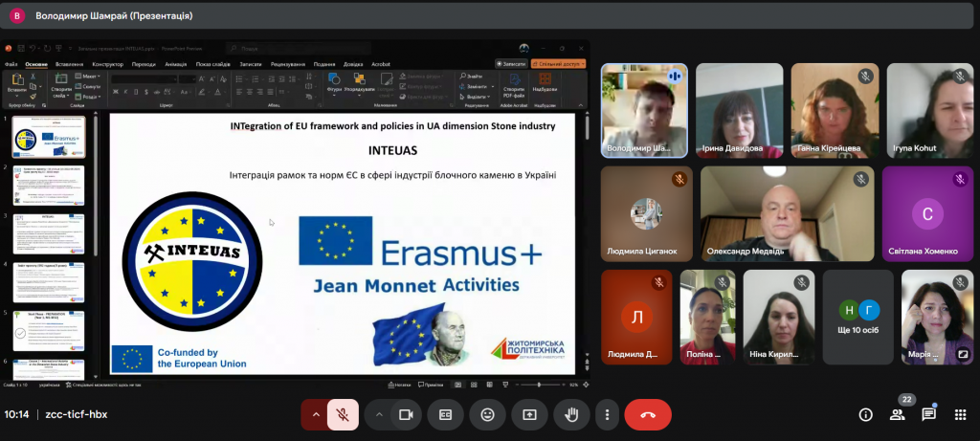
Task: Open the Shapes (Фігури) dropdown
Action: point(334,83)
